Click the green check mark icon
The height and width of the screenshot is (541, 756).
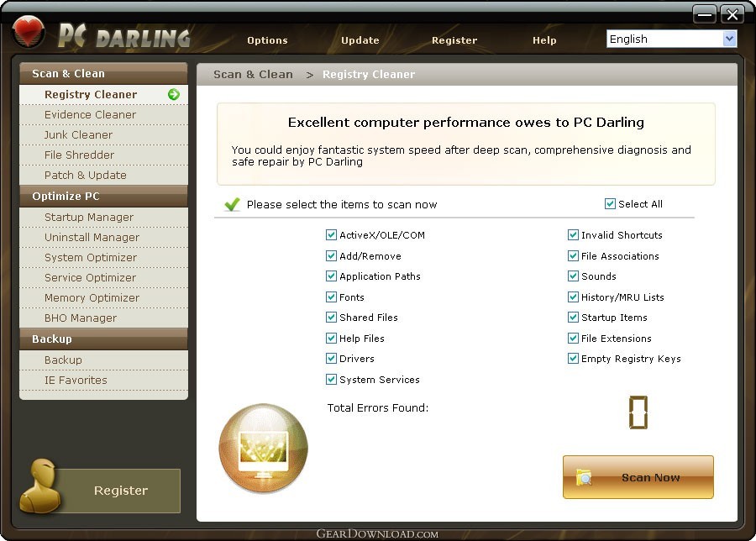pyautogui.click(x=233, y=204)
